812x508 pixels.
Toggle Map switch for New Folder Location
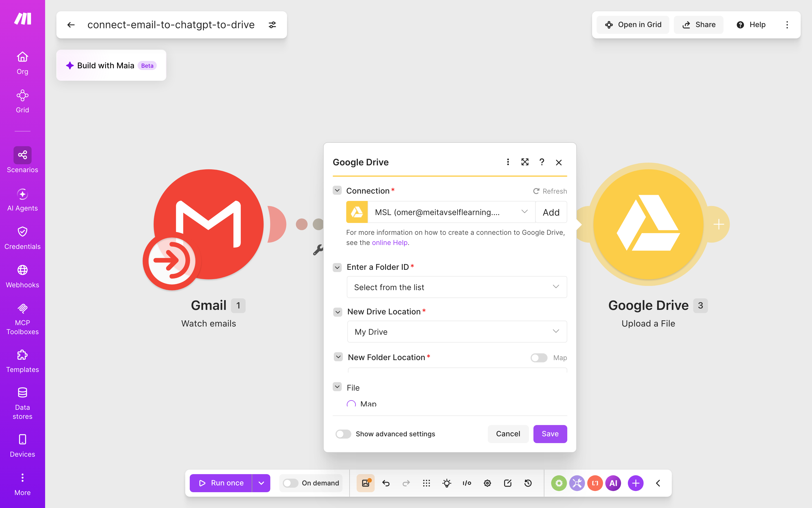(x=539, y=358)
